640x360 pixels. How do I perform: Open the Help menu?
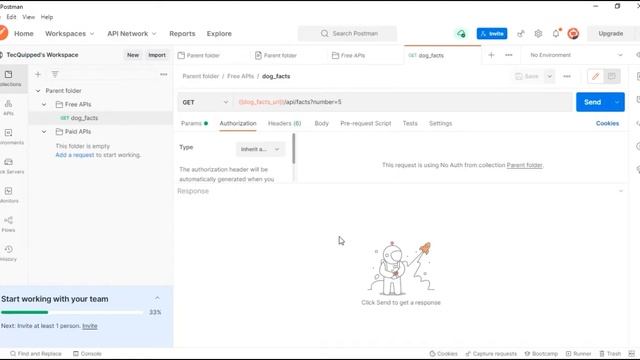click(x=47, y=17)
